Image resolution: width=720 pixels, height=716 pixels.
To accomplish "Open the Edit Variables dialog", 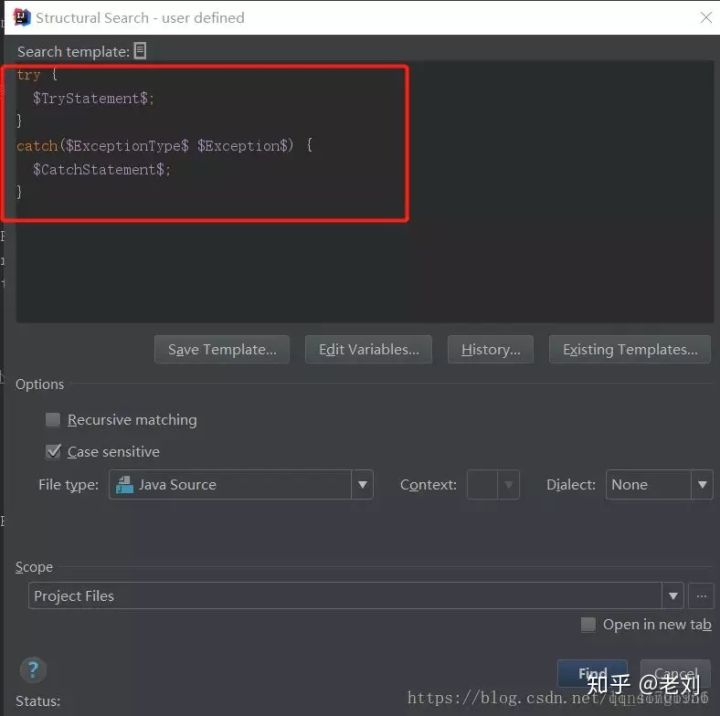I will pyautogui.click(x=368, y=350).
